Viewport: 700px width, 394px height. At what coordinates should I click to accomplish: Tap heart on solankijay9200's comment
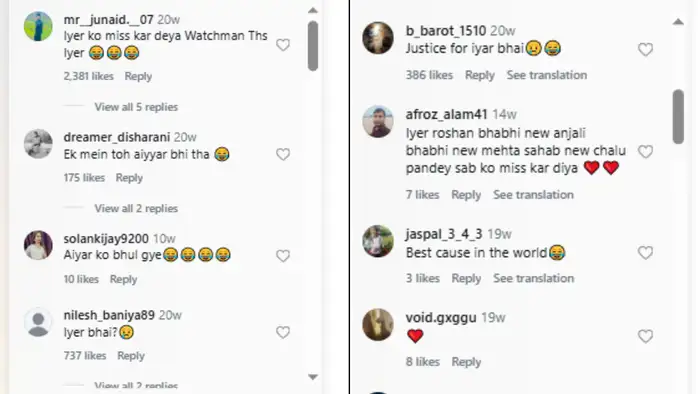(x=283, y=256)
